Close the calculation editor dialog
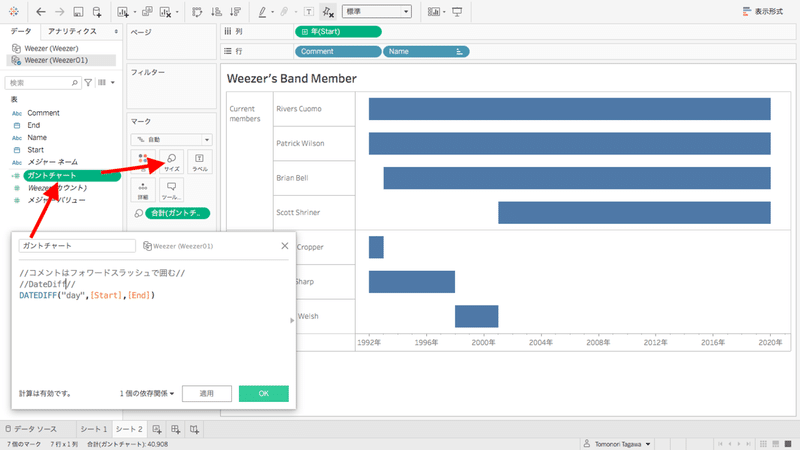 coord(285,246)
